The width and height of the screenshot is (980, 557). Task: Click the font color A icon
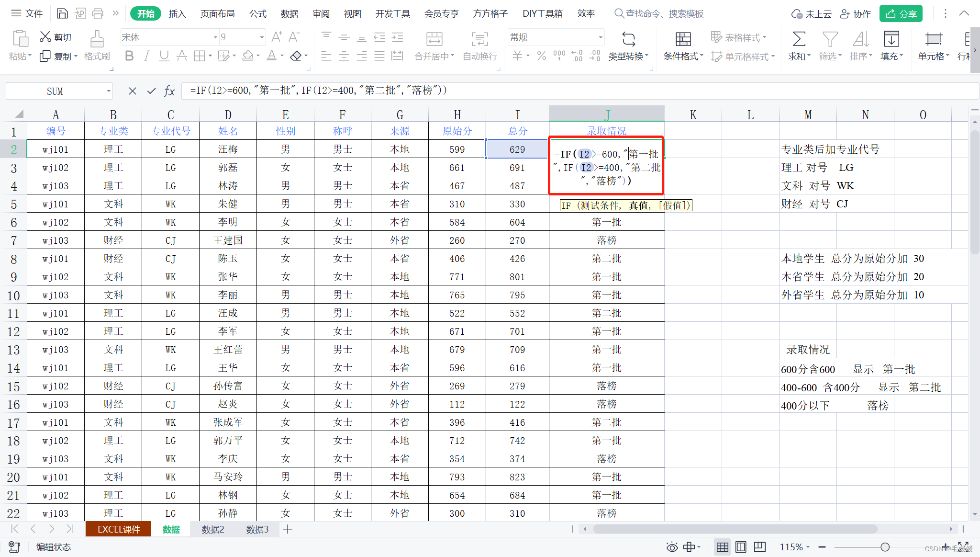271,56
